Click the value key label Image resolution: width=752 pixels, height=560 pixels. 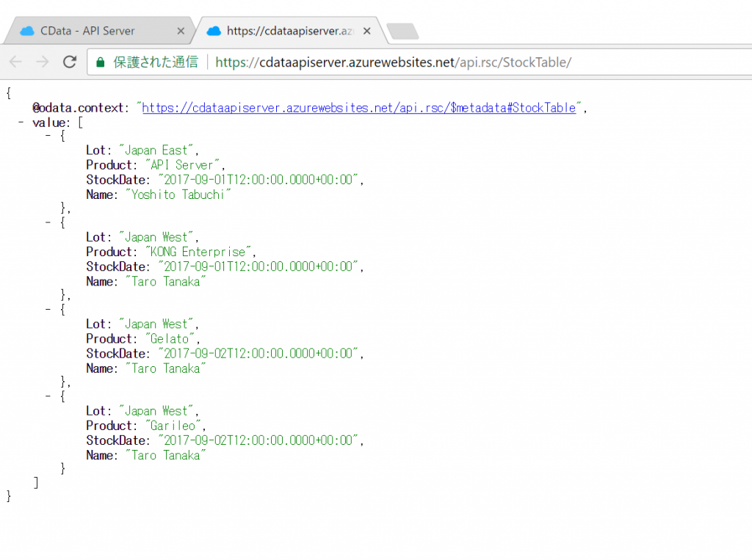pos(48,123)
